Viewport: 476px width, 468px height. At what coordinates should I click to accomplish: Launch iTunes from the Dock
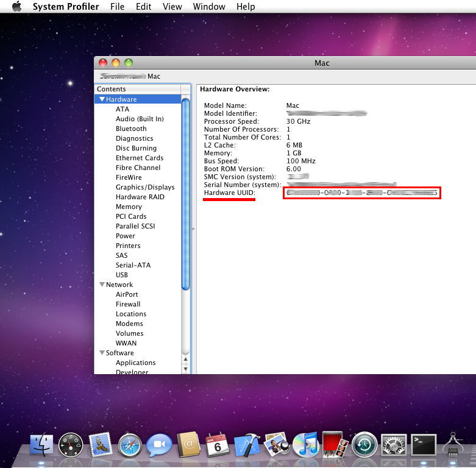pyautogui.click(x=306, y=445)
